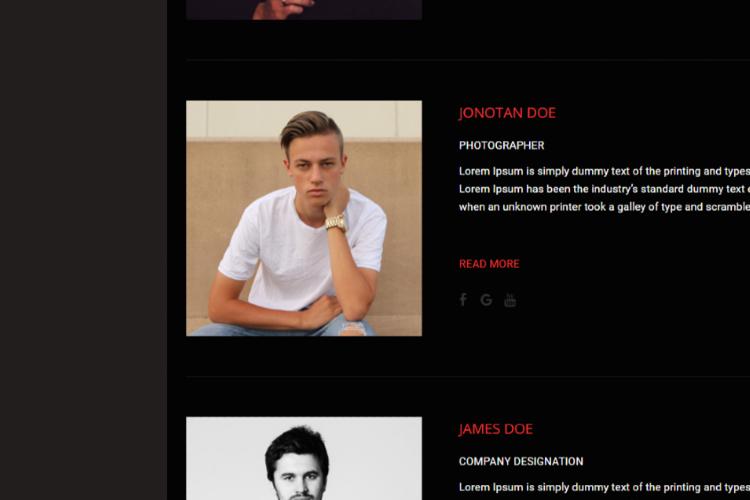Open Jonotan Doe's YouTube icon link
The height and width of the screenshot is (500, 750).
[x=510, y=300]
